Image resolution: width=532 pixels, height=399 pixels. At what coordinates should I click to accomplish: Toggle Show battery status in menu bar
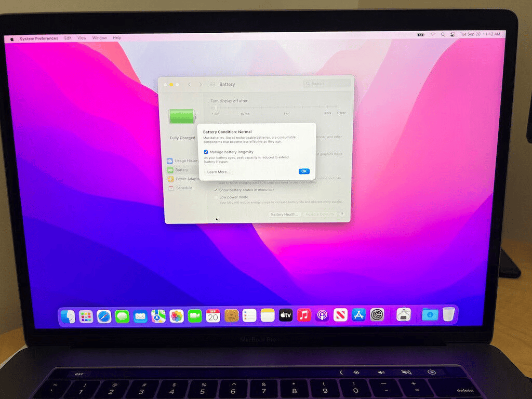(x=216, y=190)
